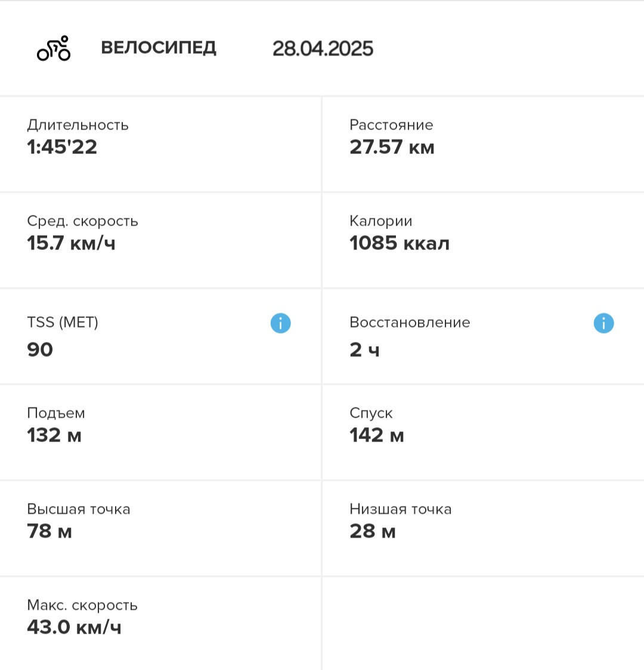Image resolution: width=644 pixels, height=670 pixels.
Task: Tap the TSS value 90
Action: 40,350
